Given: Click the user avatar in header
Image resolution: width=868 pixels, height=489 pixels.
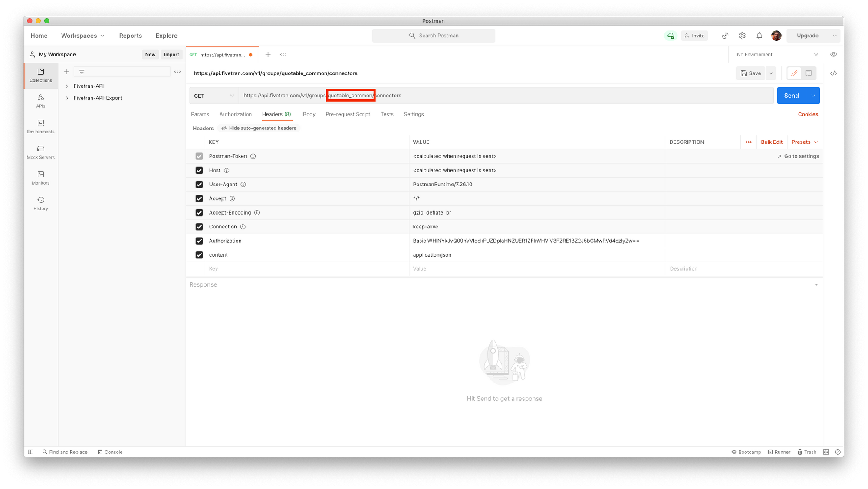Looking at the screenshot, I should point(776,36).
